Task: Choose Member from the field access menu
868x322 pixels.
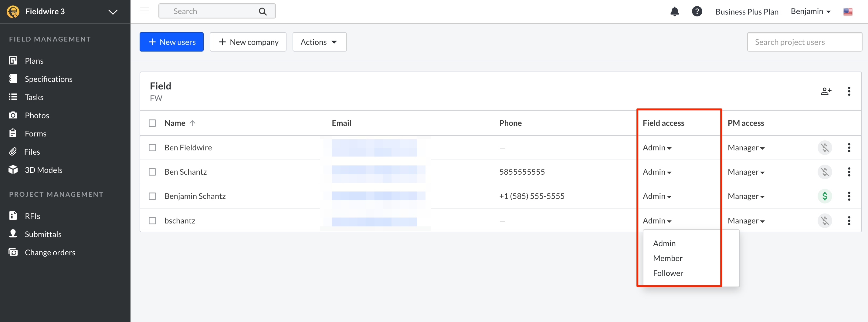Action: pos(667,258)
